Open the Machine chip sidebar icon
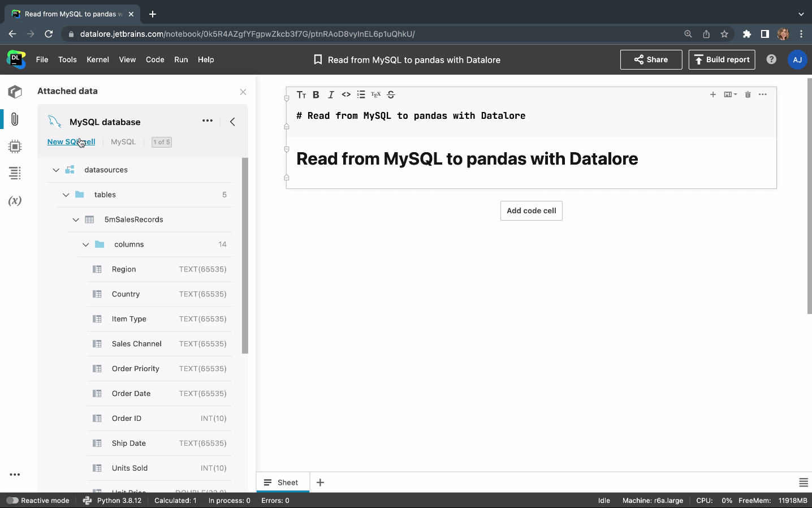This screenshot has width=812, height=508. [x=15, y=147]
